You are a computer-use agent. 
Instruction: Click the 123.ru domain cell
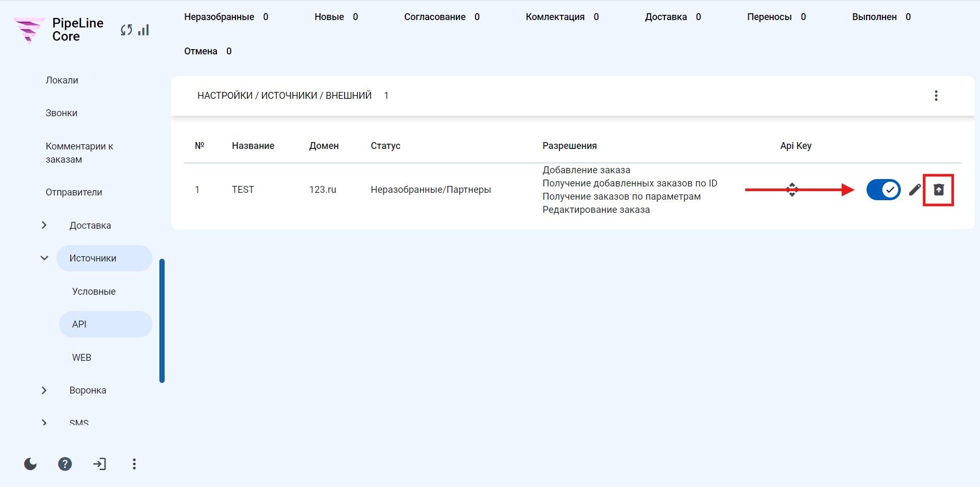tap(322, 190)
